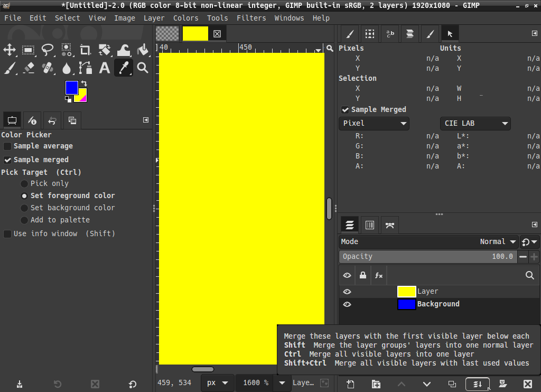
Task: Create a new layer group
Action: point(376,384)
